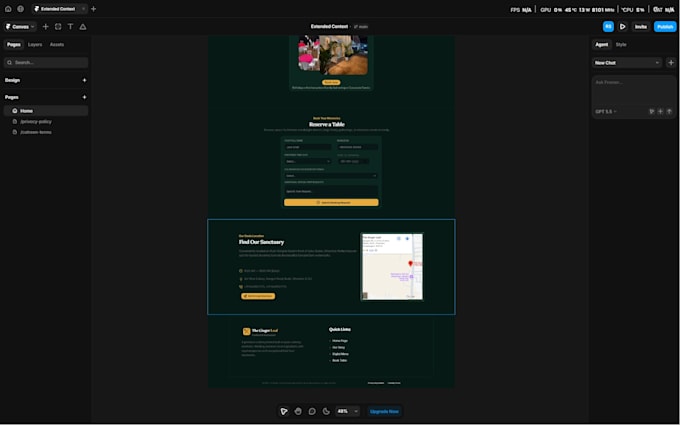
Task: Select the comment tool
Action: click(x=312, y=411)
